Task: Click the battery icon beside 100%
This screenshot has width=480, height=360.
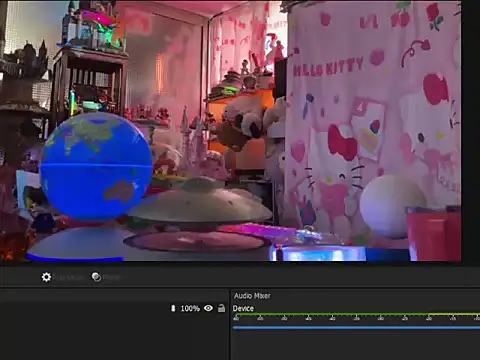Action: pyautogui.click(x=173, y=308)
